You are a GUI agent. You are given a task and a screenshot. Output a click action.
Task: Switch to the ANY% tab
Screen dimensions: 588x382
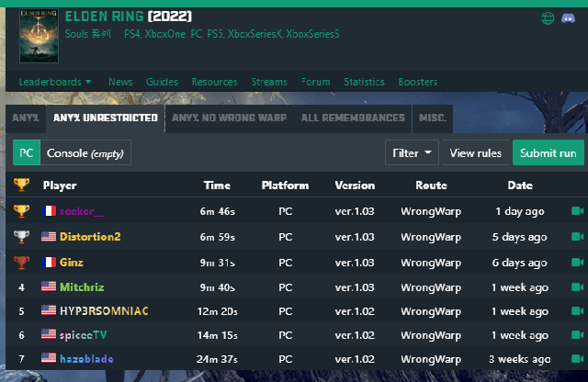26,118
